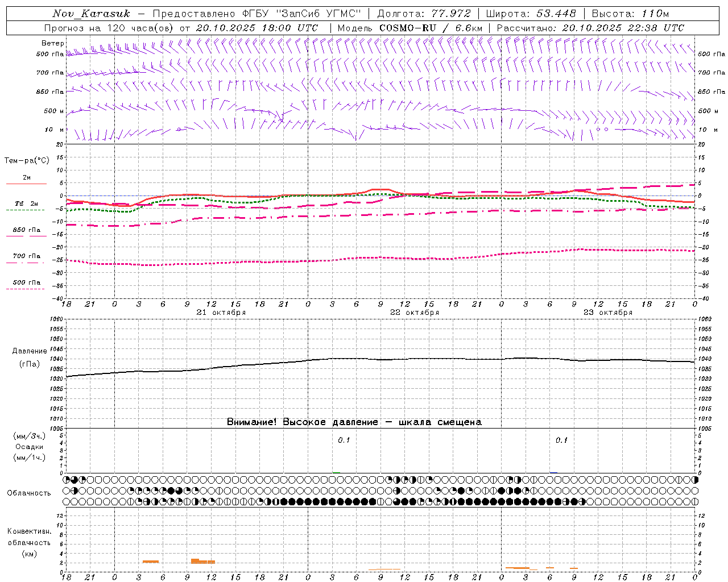Select the Прогноз на 120 часа(ов) text
This screenshot has width=728, height=582.
point(110,28)
